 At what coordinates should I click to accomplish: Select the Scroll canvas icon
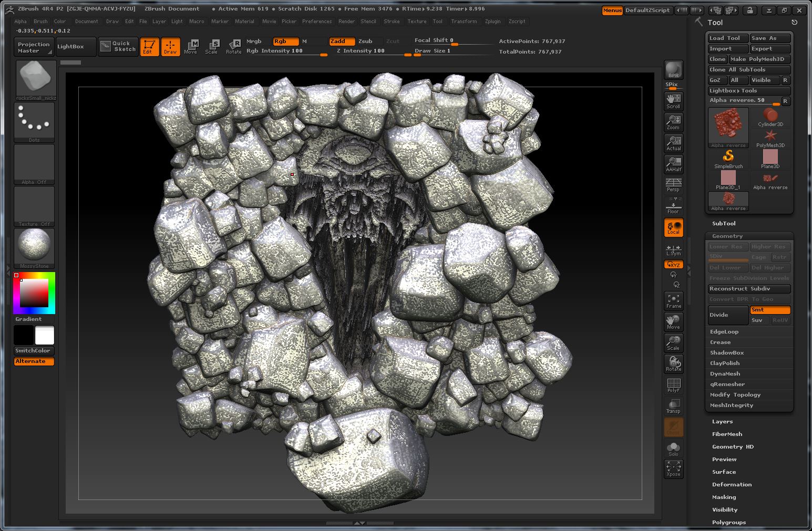[x=673, y=101]
